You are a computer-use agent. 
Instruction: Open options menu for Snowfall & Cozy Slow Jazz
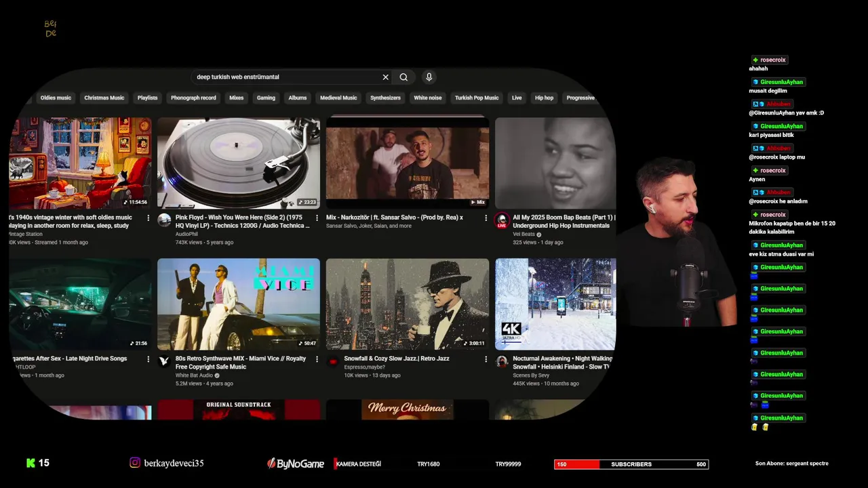[486, 359]
